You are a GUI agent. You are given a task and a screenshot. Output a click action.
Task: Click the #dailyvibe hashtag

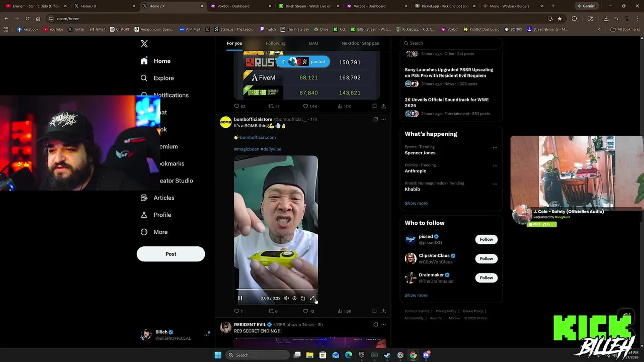tap(271, 149)
